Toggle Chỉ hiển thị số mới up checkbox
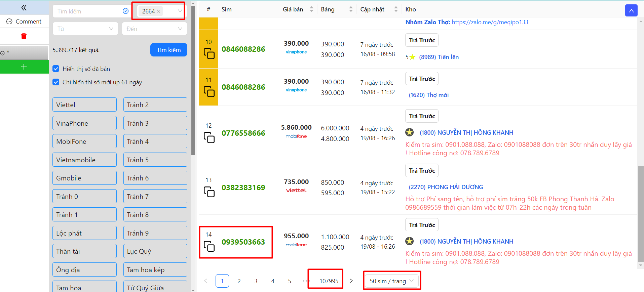This screenshot has width=644, height=292. tap(56, 82)
